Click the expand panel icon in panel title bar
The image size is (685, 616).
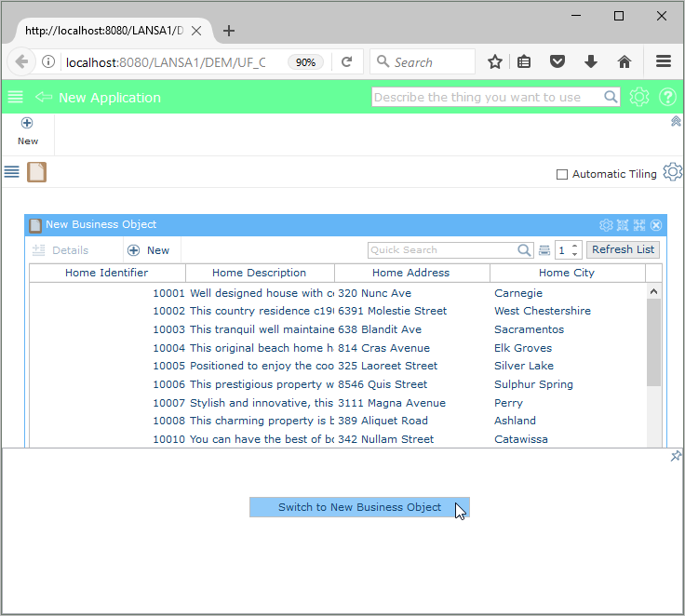click(639, 225)
